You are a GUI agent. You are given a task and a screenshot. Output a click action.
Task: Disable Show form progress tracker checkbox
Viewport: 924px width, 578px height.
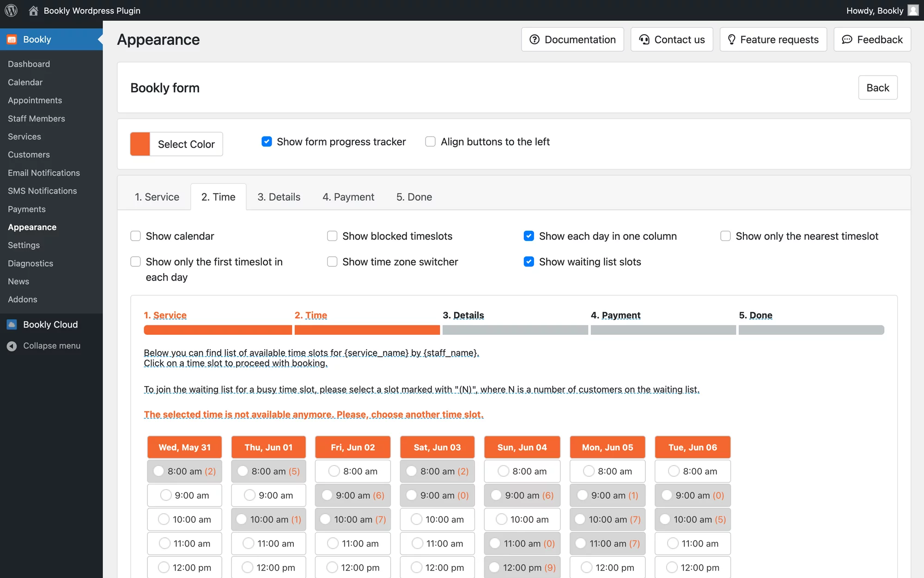[267, 141]
